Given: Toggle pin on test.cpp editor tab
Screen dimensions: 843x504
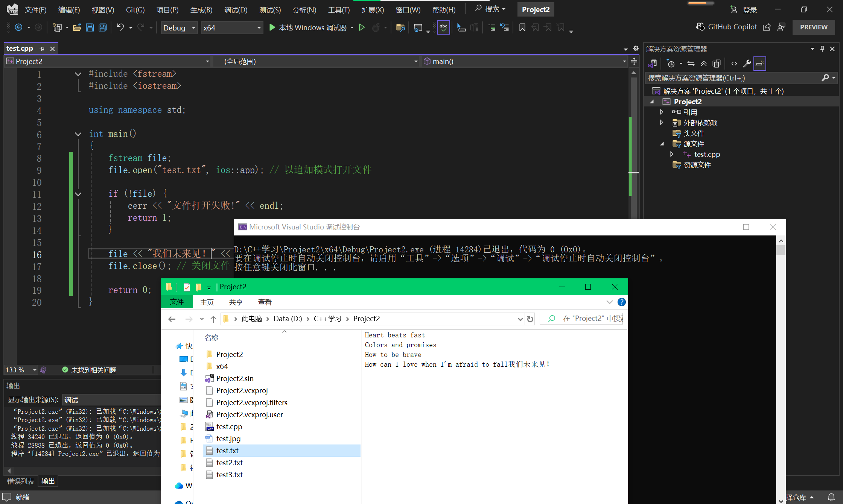Looking at the screenshot, I should [x=42, y=49].
